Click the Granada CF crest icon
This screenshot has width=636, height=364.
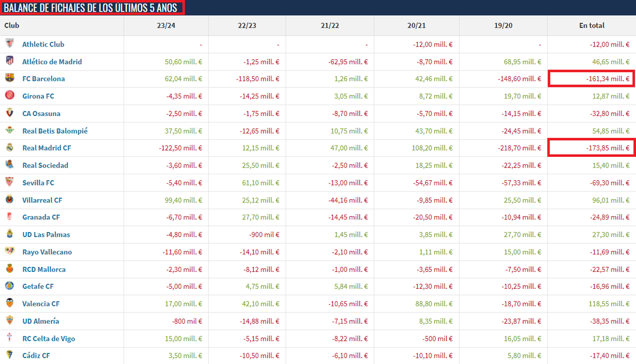(10, 217)
